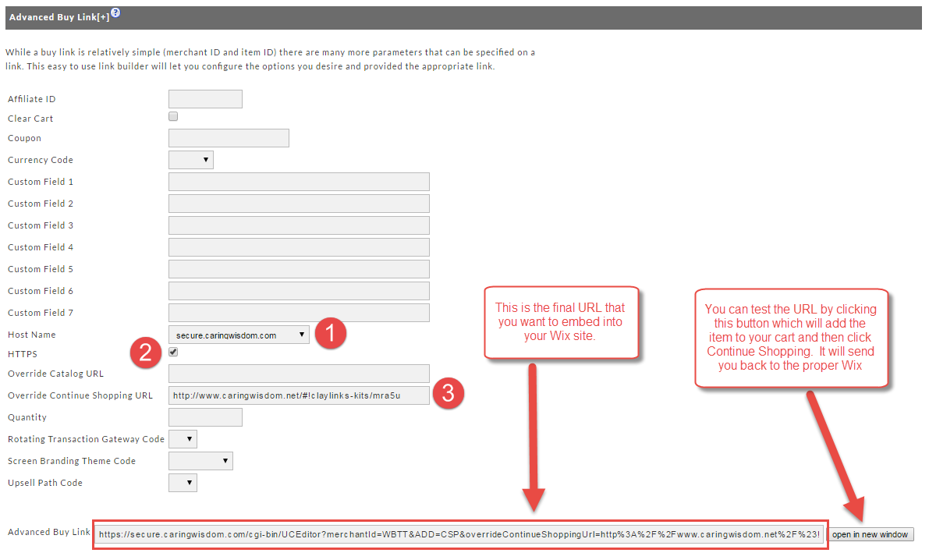The height and width of the screenshot is (560, 929).
Task: Click the Rotating Transaction Gateway Code label
Action: 86,439
